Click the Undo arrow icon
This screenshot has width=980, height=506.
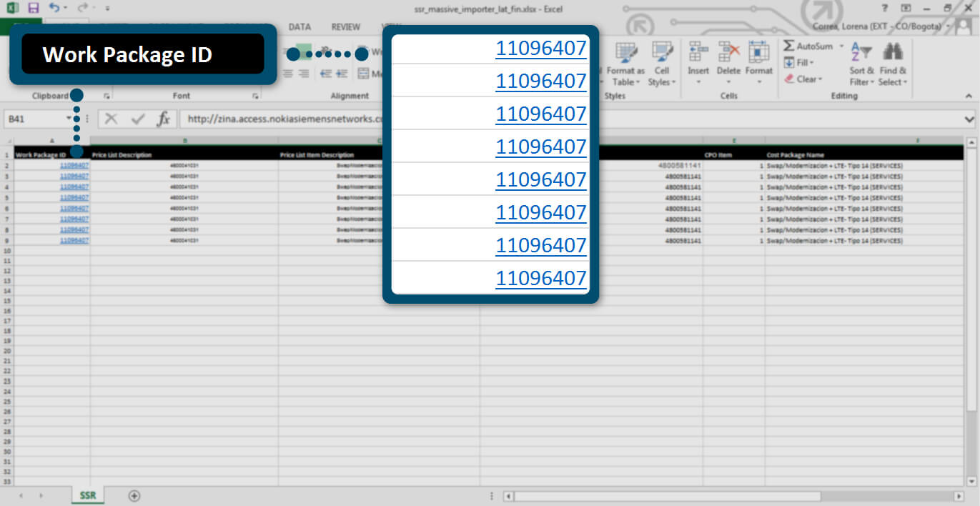pos(54,8)
